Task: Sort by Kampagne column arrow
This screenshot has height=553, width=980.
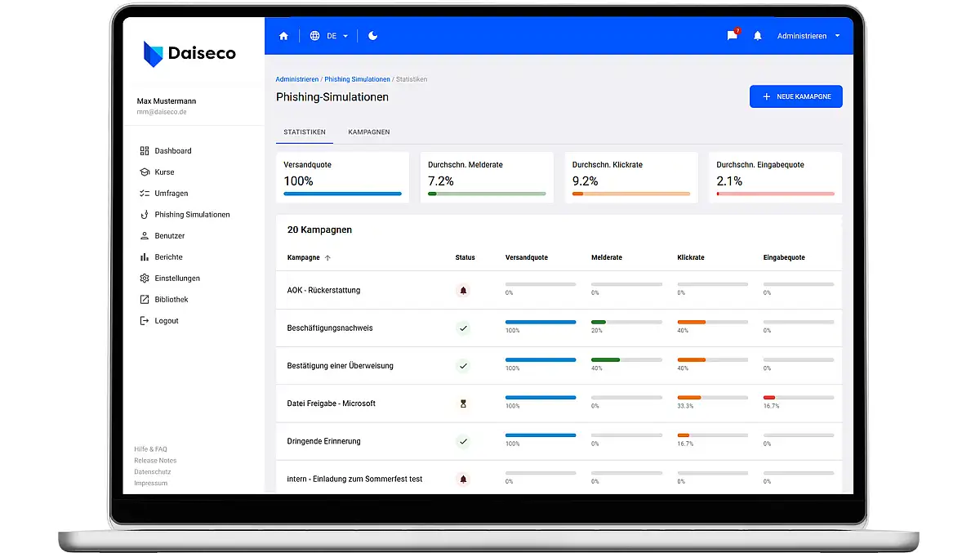Action: point(327,257)
